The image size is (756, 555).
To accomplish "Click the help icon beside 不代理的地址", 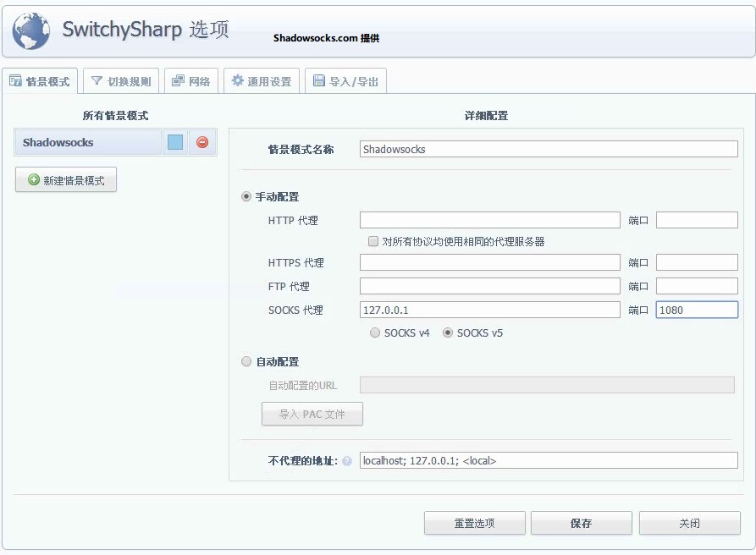I will click(347, 461).
